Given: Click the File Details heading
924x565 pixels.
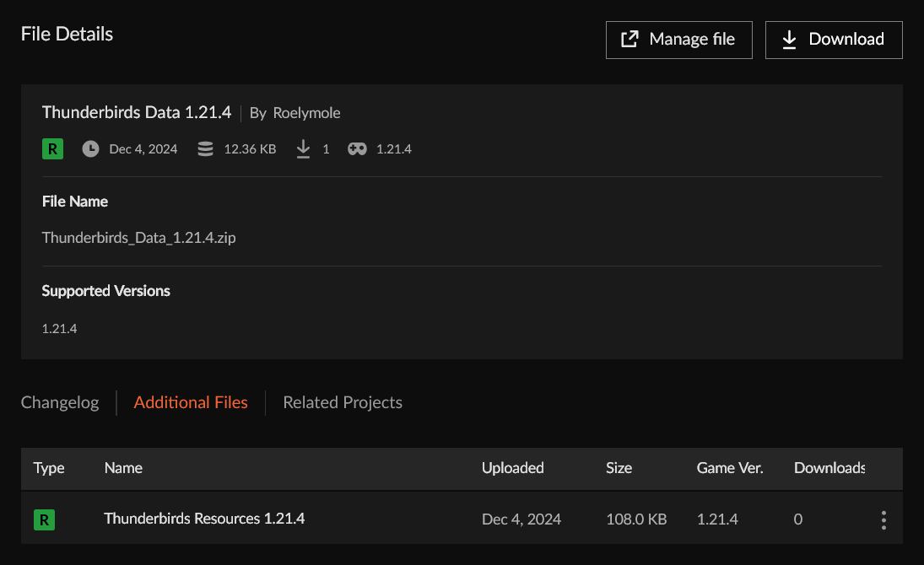Looking at the screenshot, I should click(x=67, y=35).
